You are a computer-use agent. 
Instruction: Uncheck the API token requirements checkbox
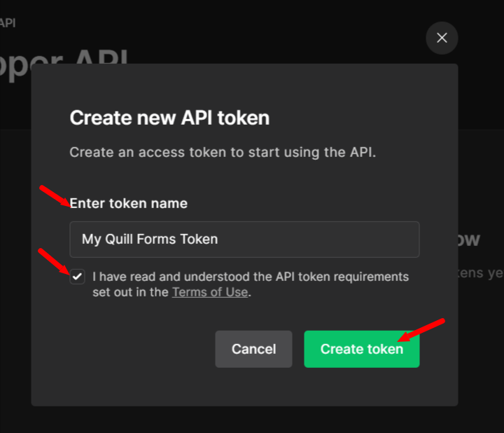point(78,277)
